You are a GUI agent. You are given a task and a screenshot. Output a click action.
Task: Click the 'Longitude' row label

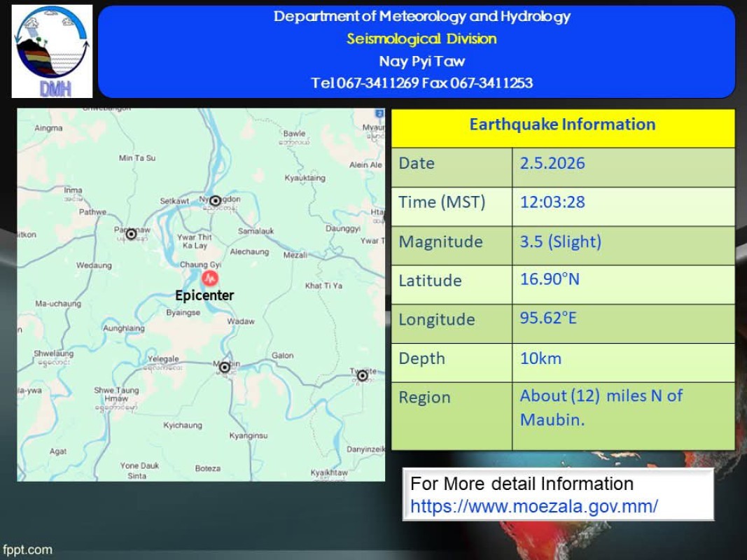click(436, 319)
